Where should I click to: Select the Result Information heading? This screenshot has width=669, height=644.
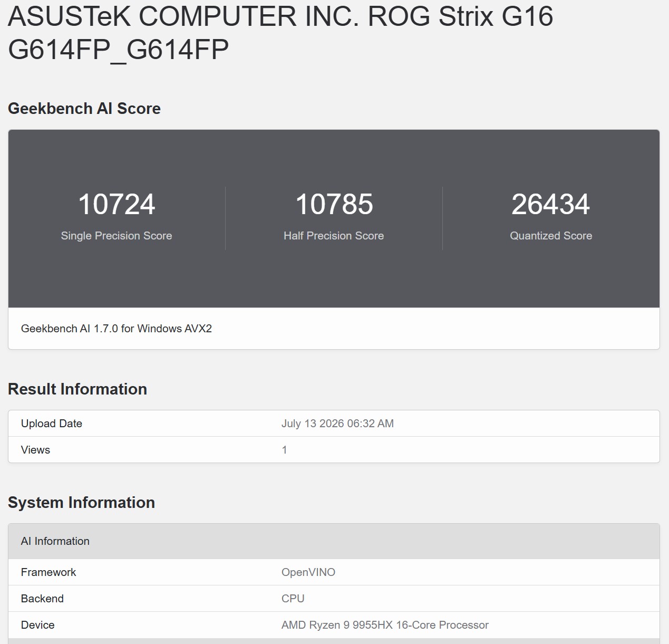pos(77,389)
